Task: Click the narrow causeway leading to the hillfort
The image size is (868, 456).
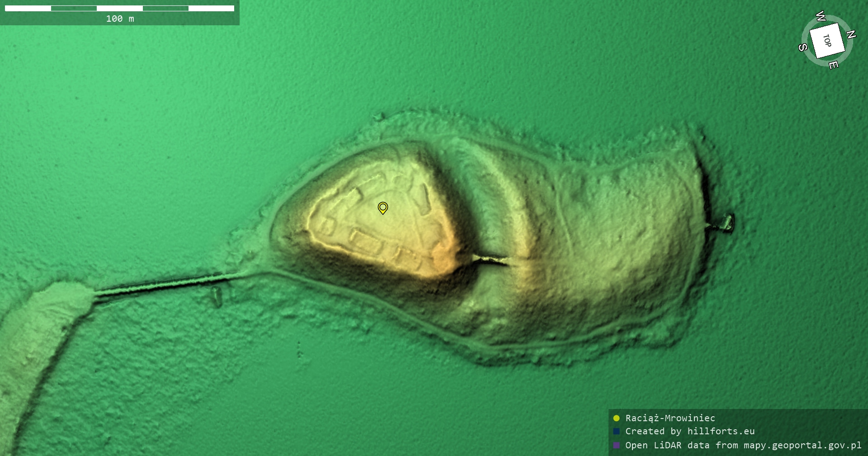Action: click(x=163, y=284)
